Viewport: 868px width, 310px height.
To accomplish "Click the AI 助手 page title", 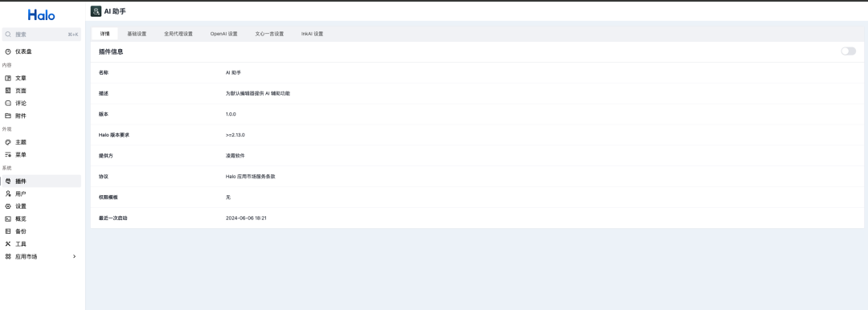I will [115, 11].
